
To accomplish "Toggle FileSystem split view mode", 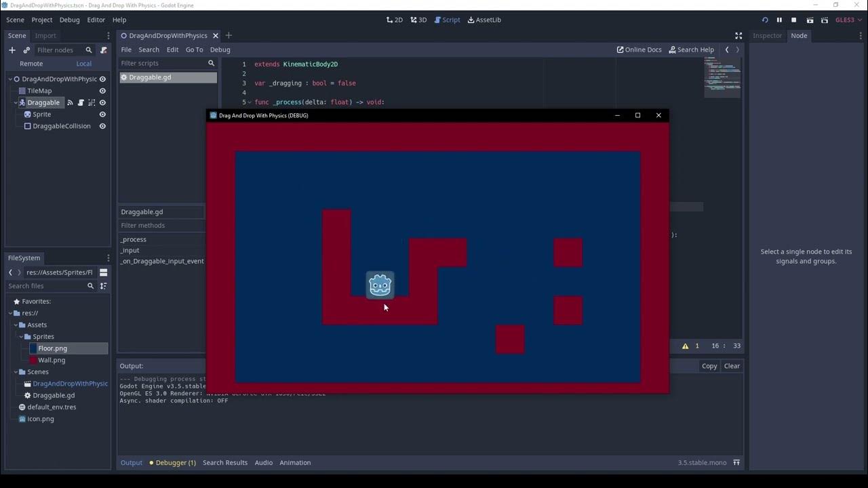I will point(103,272).
